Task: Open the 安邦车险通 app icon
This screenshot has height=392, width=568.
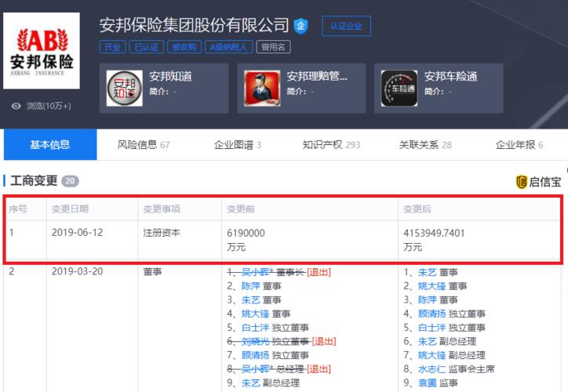Action: click(x=399, y=89)
